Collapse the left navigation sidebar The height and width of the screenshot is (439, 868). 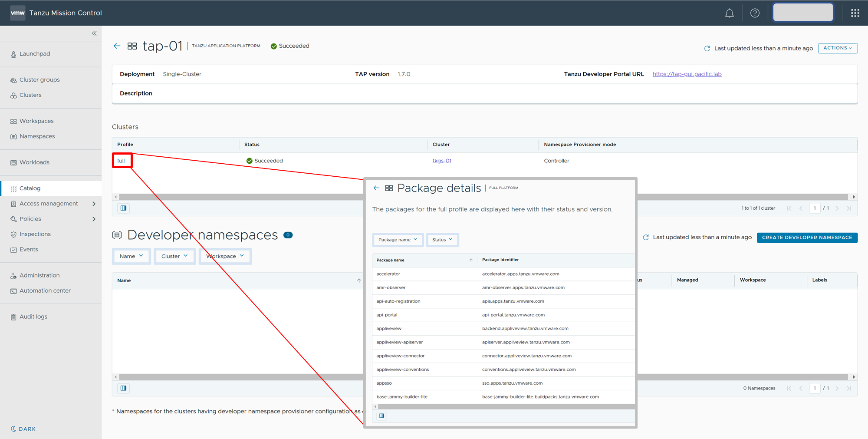(x=94, y=33)
